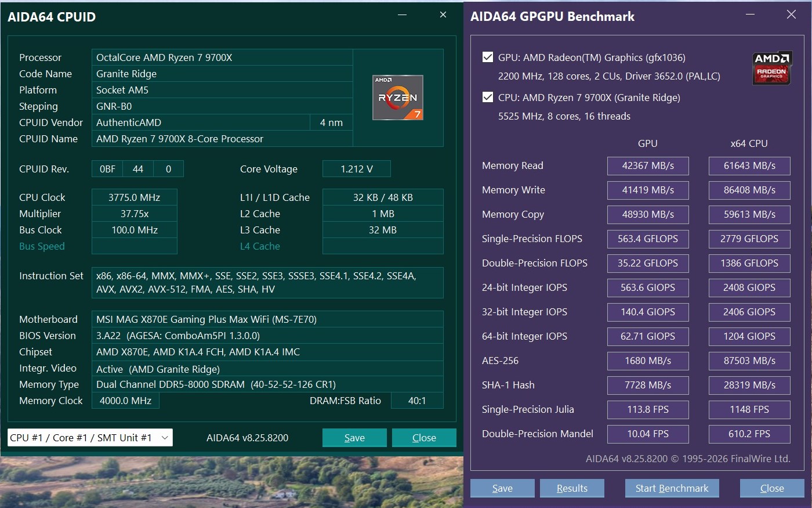The image size is (812, 508).
Task: Uncheck the CPU AMD Ryzen 7 9700X checkbox
Action: click(488, 97)
